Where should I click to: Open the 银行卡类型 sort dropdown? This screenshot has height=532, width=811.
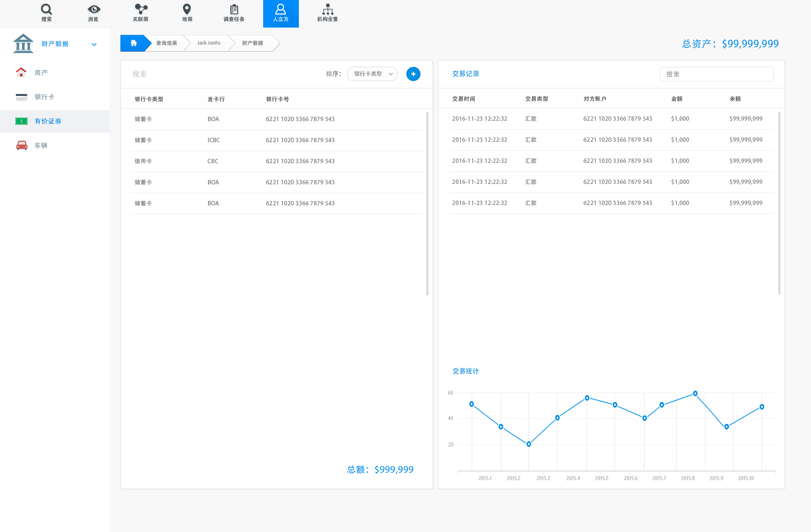coord(372,74)
